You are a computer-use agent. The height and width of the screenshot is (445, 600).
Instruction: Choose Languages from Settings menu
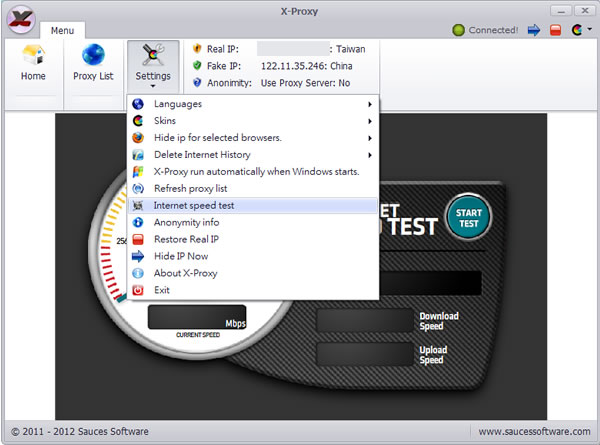253,104
